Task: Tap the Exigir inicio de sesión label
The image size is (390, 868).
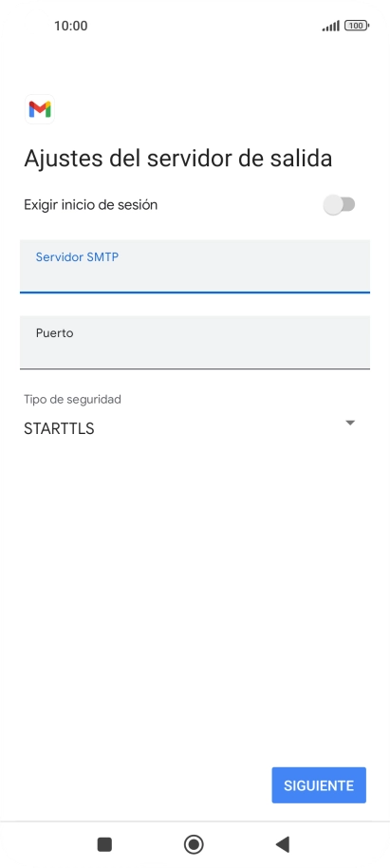Action: 91,205
